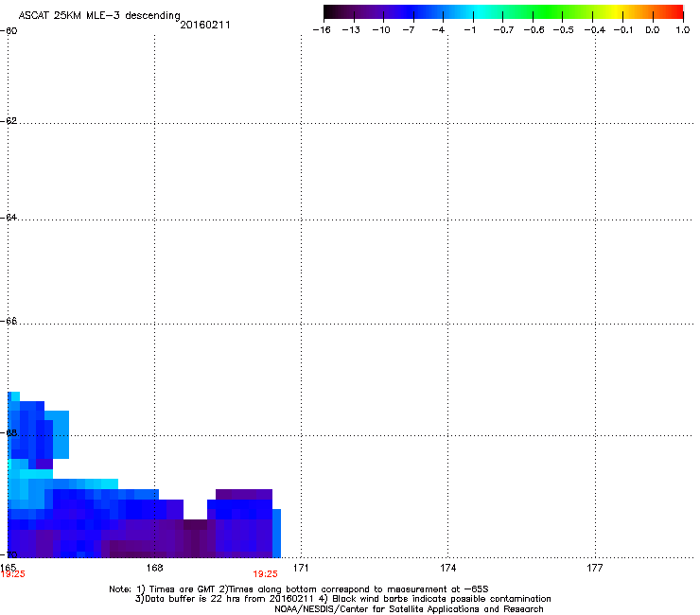Click the red 19:25 time left of longitude 171
The width and height of the screenshot is (700, 615).
click(265, 574)
